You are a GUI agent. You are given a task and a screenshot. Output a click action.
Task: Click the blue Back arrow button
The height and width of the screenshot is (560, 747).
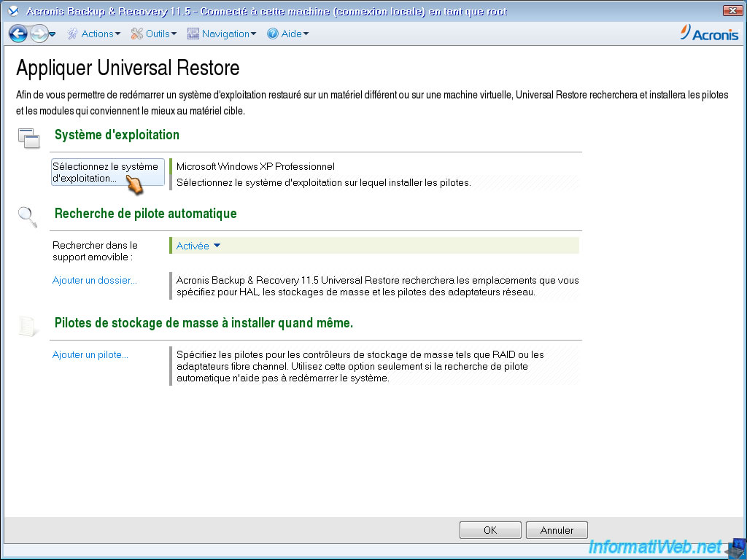pos(18,34)
